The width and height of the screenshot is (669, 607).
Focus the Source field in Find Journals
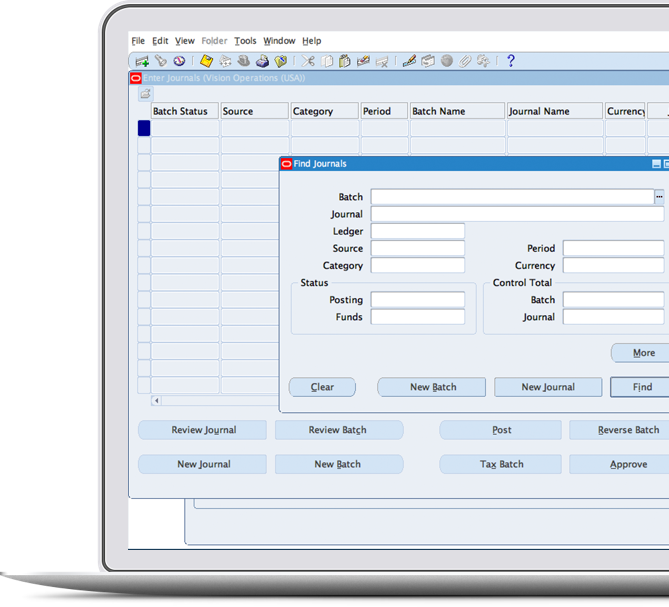click(418, 248)
